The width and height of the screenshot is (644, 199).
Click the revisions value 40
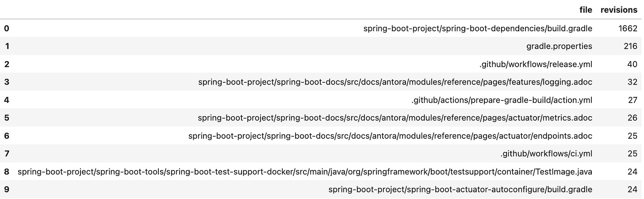tap(632, 64)
